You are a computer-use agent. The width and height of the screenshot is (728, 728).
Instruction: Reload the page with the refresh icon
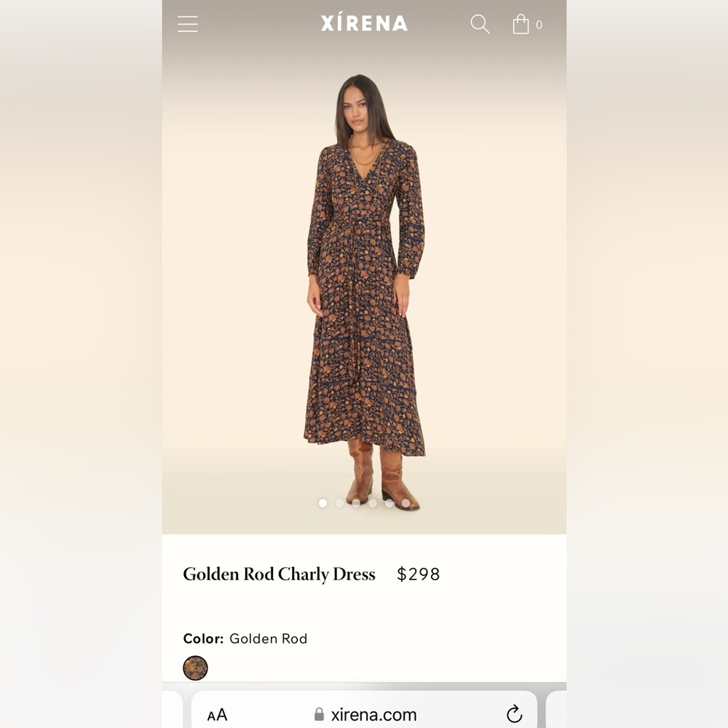pos(515,713)
